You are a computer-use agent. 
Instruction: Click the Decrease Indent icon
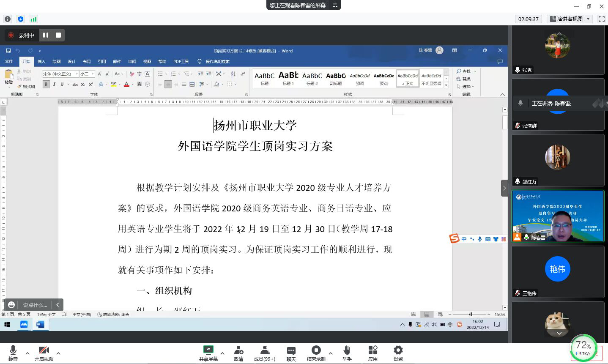(x=200, y=74)
